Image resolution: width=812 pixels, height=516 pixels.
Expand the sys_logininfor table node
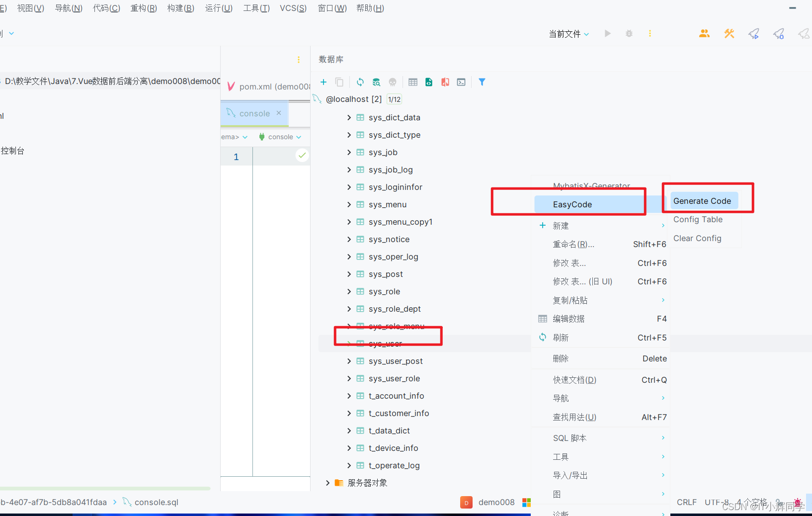click(349, 187)
